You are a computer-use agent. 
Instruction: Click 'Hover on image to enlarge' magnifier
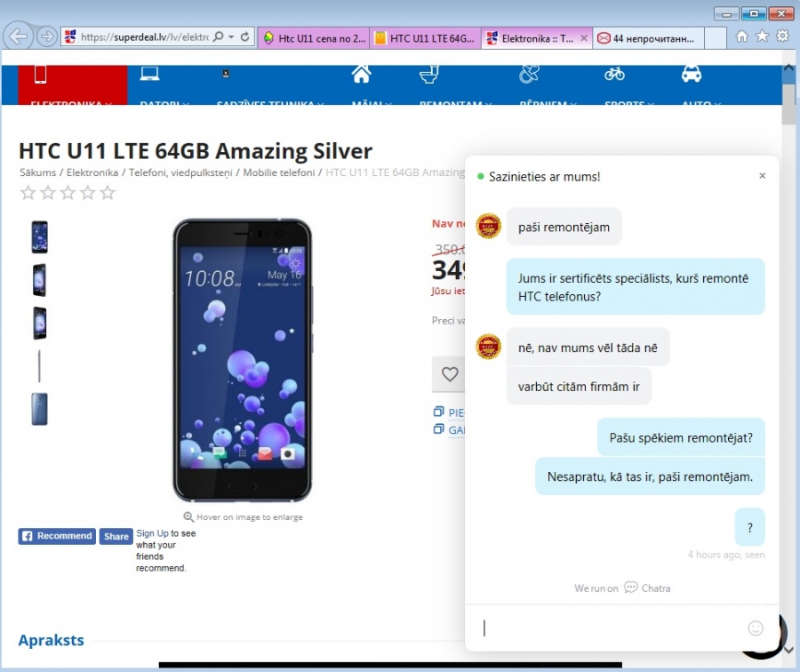pyautogui.click(x=188, y=516)
